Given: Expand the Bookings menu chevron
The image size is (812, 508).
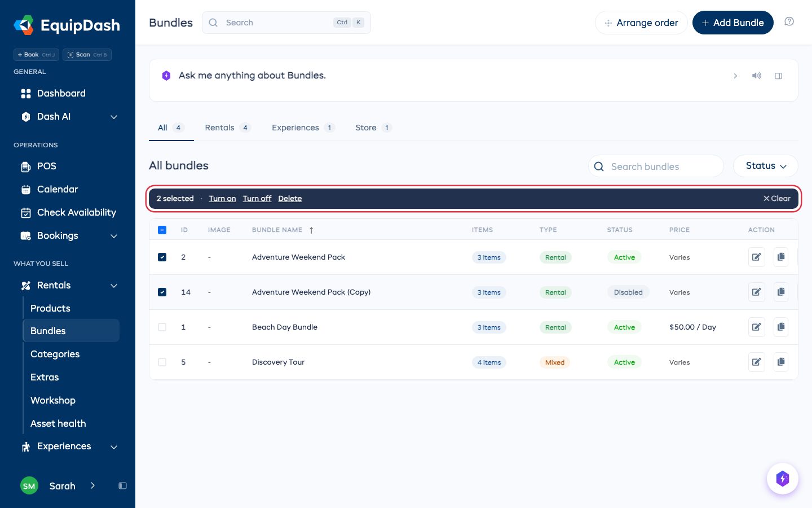Looking at the screenshot, I should point(114,236).
